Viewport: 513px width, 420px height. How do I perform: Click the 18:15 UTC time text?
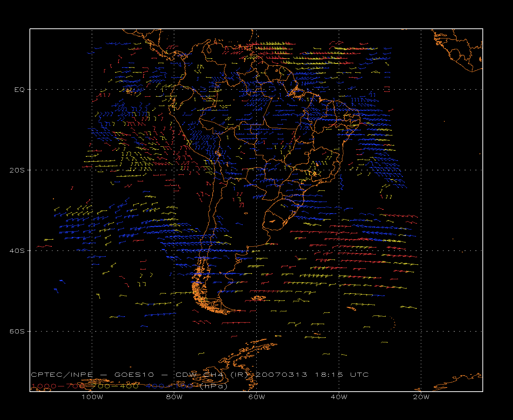[x=342, y=375]
